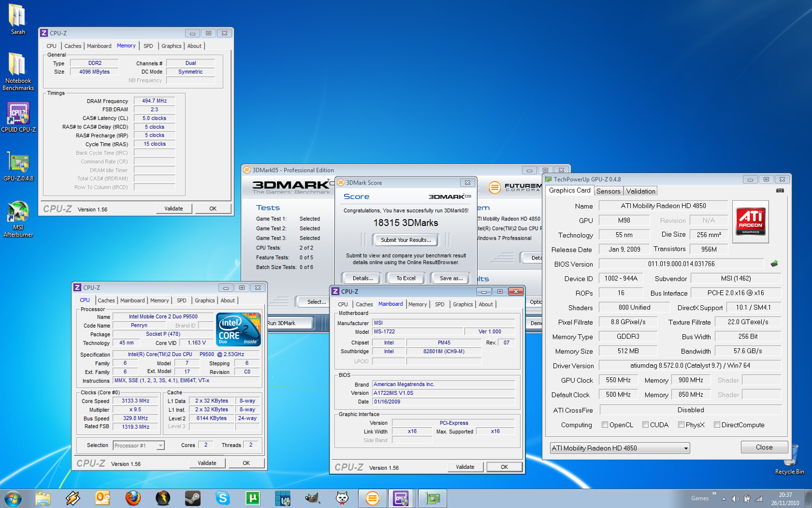Click the white cat icon in taskbar
Screen dimensions: 812x508
[x=343, y=498]
